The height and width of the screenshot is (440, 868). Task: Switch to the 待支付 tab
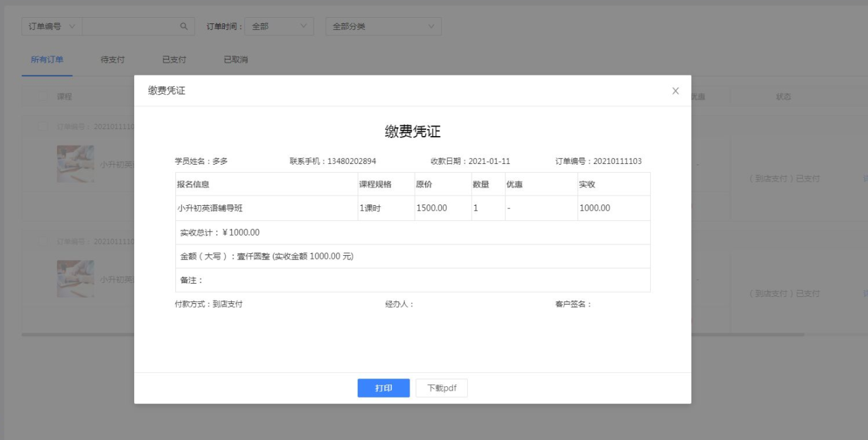tap(113, 60)
